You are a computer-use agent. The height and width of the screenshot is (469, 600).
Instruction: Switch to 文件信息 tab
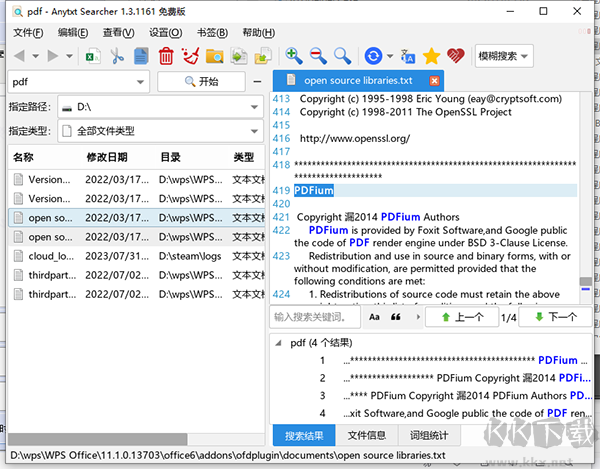click(x=367, y=435)
